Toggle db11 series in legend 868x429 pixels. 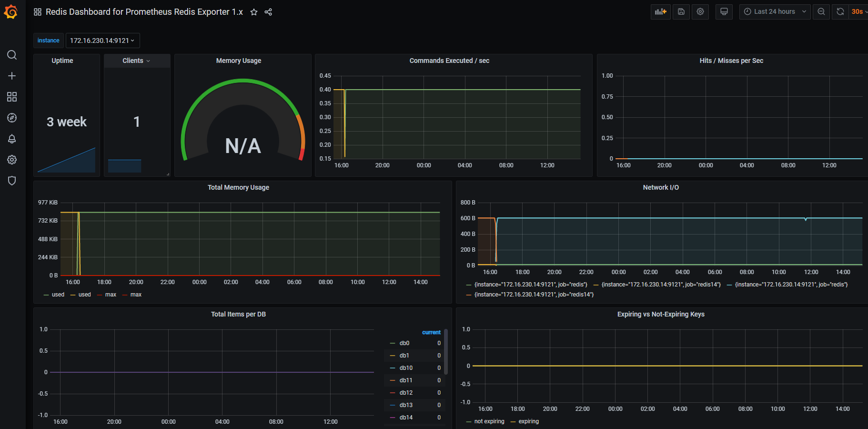pyautogui.click(x=406, y=380)
